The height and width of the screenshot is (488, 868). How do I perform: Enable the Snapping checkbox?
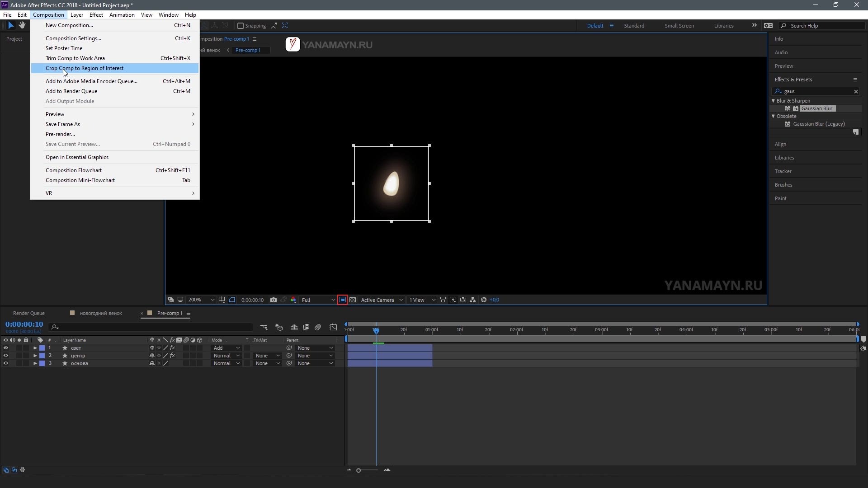[241, 26]
